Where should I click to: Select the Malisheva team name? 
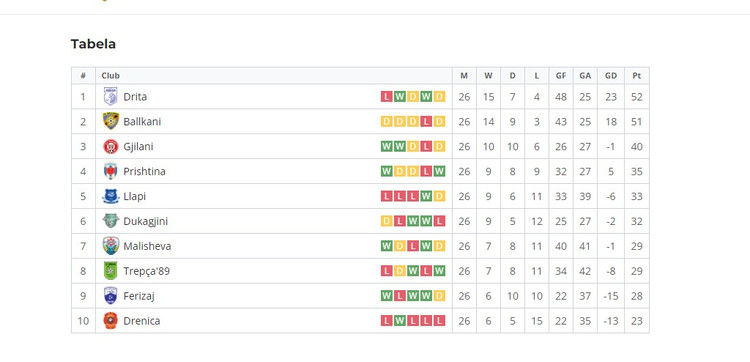click(x=147, y=246)
